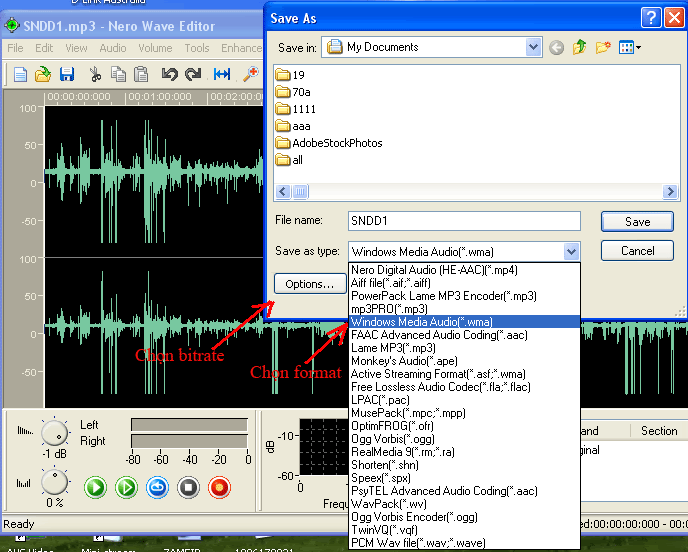The height and width of the screenshot is (552, 688).
Task: Choose OptimFROG(*.ofr) format
Action: 464,426
